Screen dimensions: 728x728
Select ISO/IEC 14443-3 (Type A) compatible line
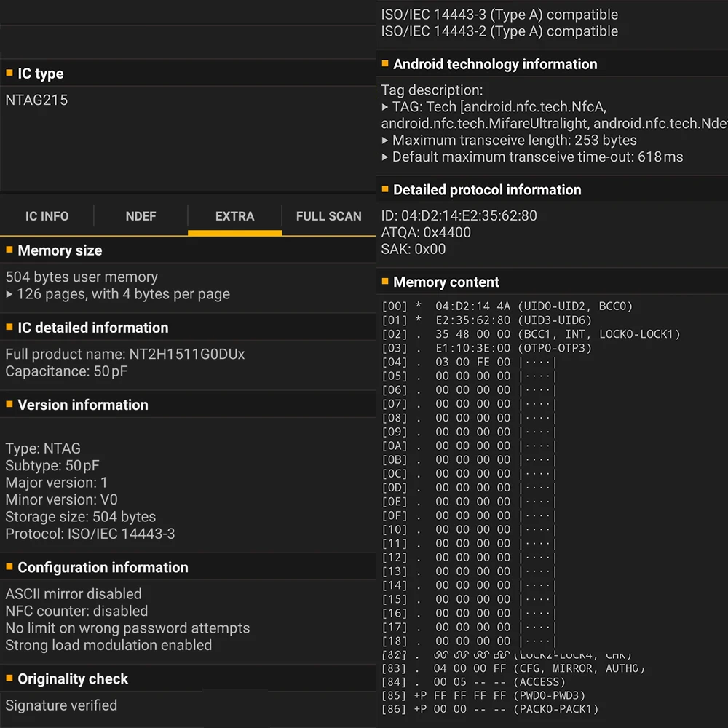tap(499, 15)
